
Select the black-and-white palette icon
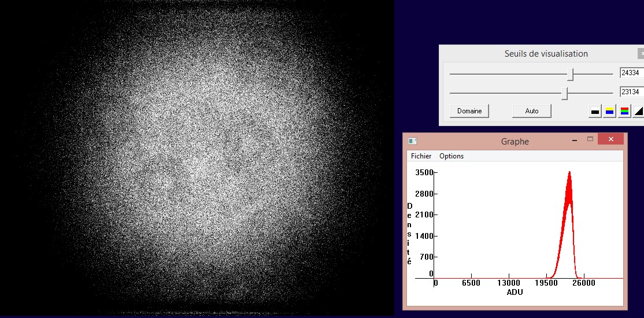click(595, 111)
